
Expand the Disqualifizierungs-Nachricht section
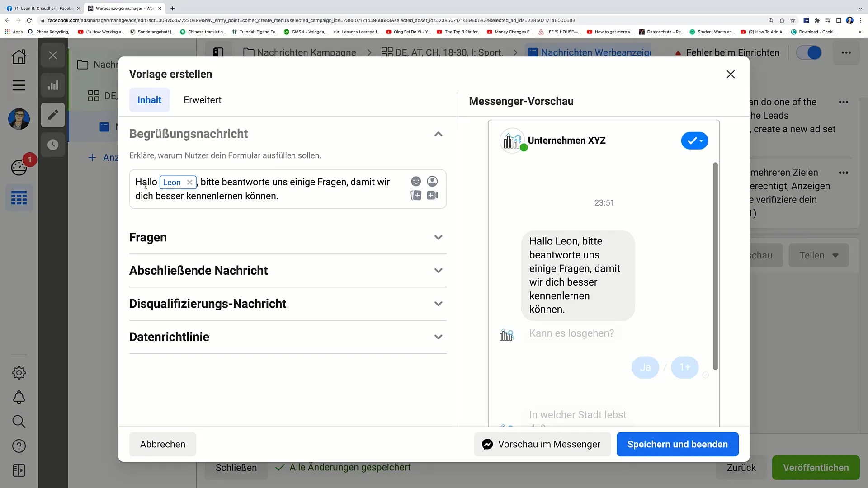(x=438, y=304)
